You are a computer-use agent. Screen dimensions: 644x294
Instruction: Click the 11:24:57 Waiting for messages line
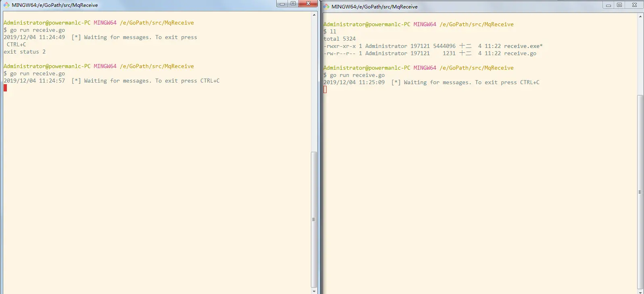click(112, 81)
